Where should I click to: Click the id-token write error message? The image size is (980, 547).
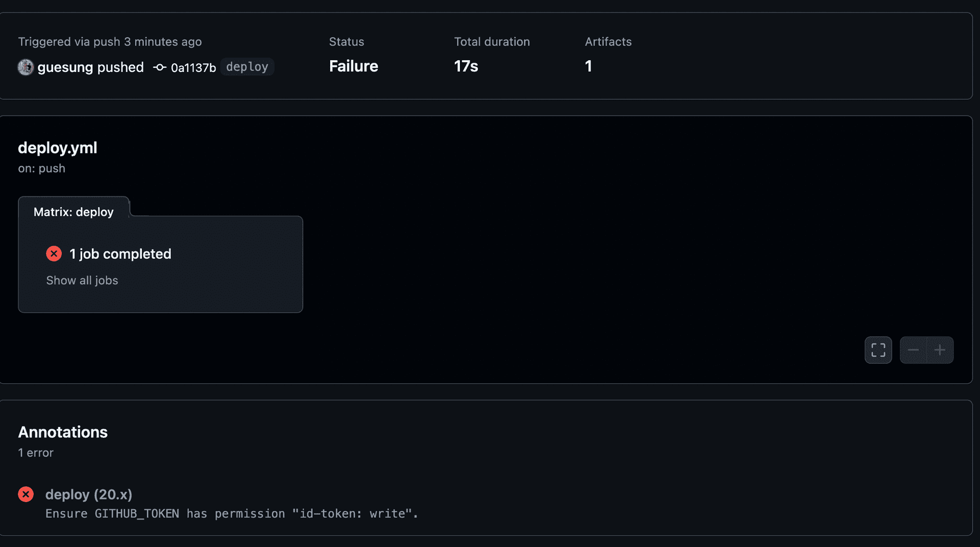click(x=232, y=513)
